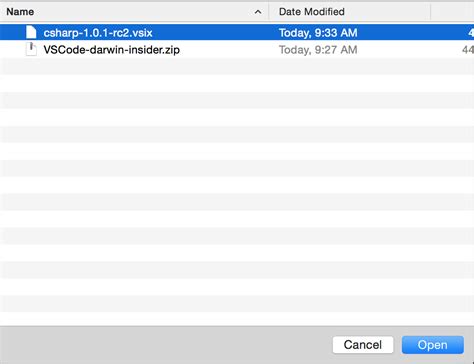Click divider between Name and Date Modified columns
Screen dimensions: 474x364
click(x=269, y=12)
